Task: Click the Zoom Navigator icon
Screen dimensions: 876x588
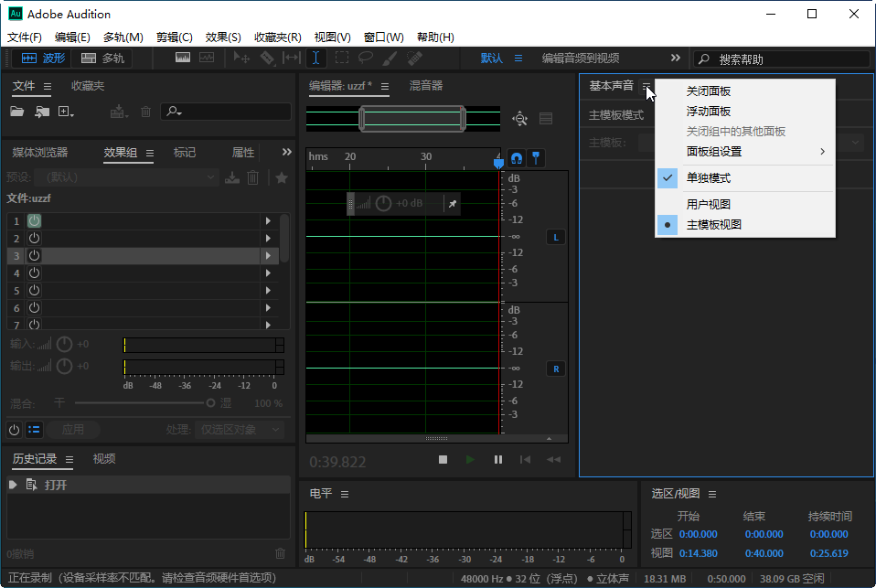Action: click(x=520, y=119)
